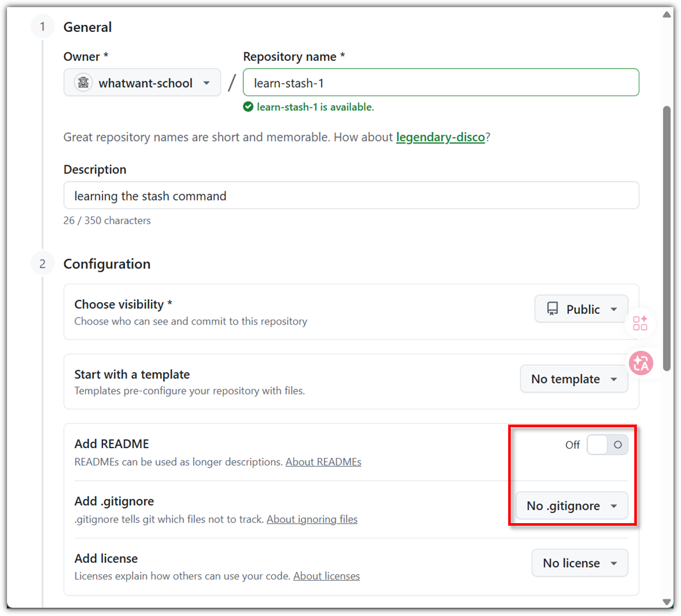
Task: Open the About ignoring files link
Action: point(312,519)
